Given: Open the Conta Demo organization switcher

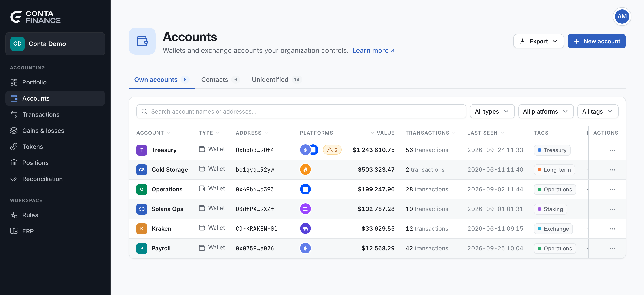Looking at the screenshot, I should pyautogui.click(x=55, y=44).
